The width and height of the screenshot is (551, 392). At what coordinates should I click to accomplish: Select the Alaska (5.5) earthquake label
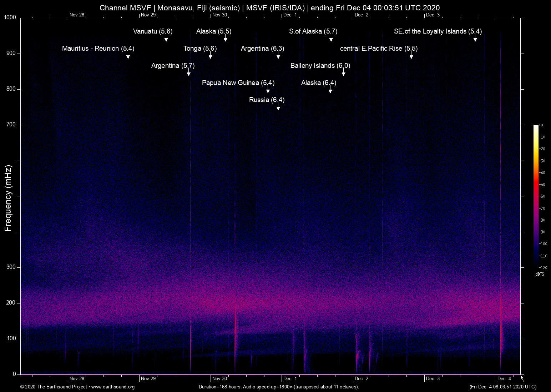click(x=214, y=31)
